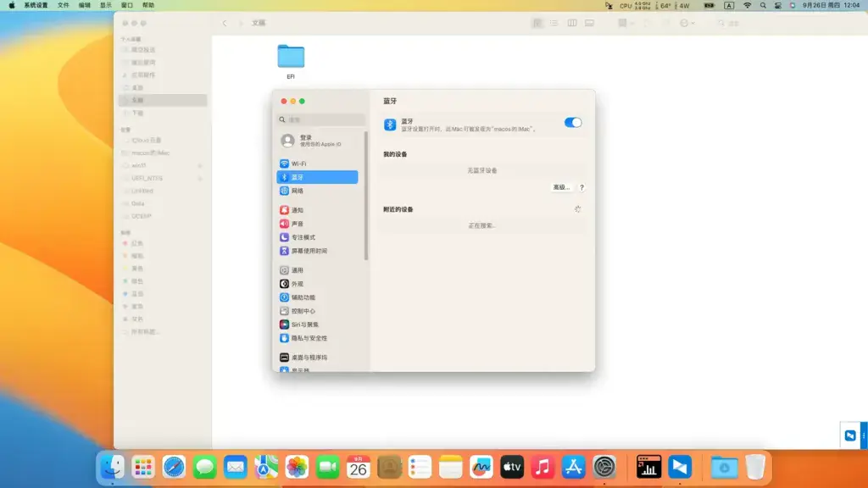Viewport: 868px width, 488px height.
Task: Open 控制中心 control center settings
Action: (317, 311)
